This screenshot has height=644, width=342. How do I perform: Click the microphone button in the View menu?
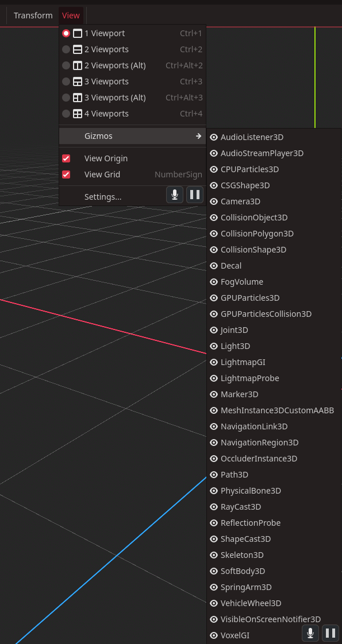coord(175,195)
